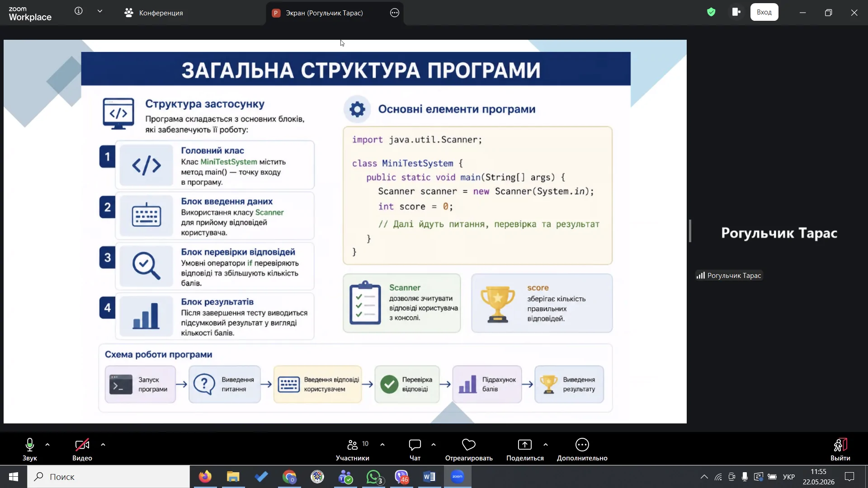Click the signal icon beside Рогульчик Тарас label

701,276
